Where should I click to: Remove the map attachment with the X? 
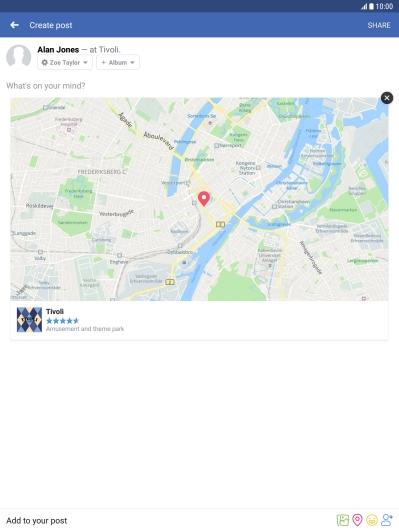click(387, 98)
